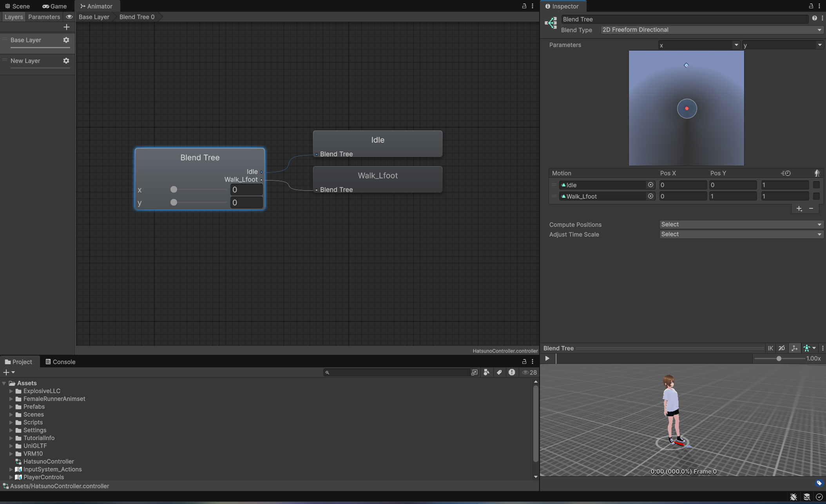
Task: Toggle the animator eye visibility icon
Action: pyautogui.click(x=69, y=17)
